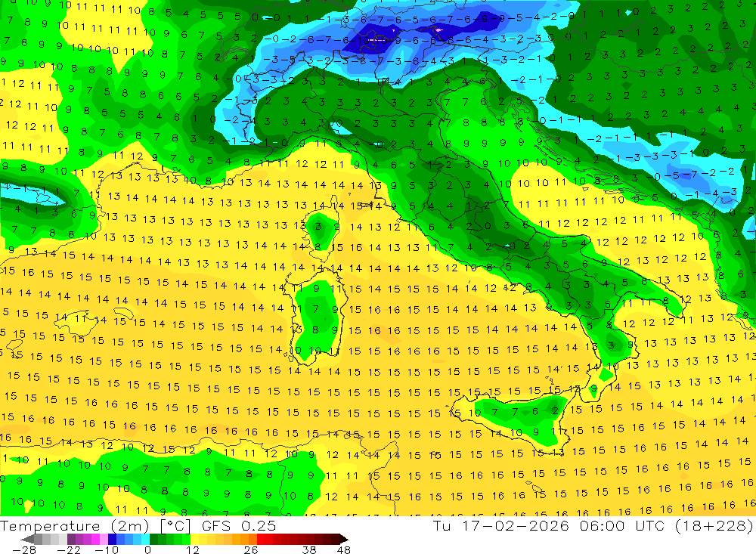The height and width of the screenshot is (554, 756).
Task: Click the 'Temperature (2m) [°C]' title text
Action: (95, 526)
